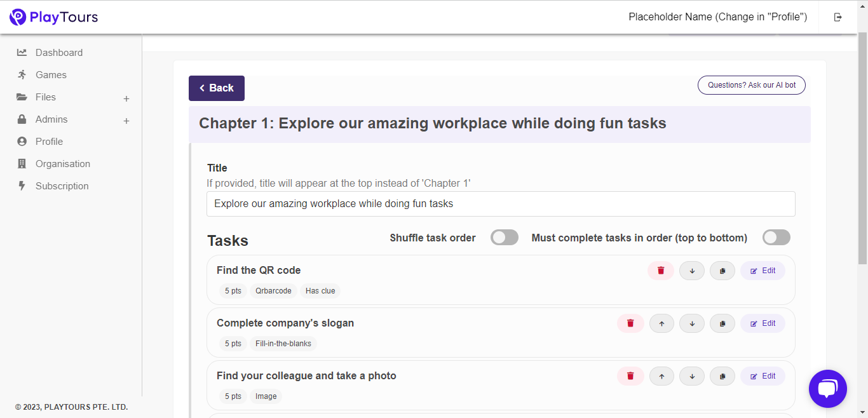This screenshot has width=868, height=418.
Task: Open the Subscription sidebar item
Action: point(62,186)
